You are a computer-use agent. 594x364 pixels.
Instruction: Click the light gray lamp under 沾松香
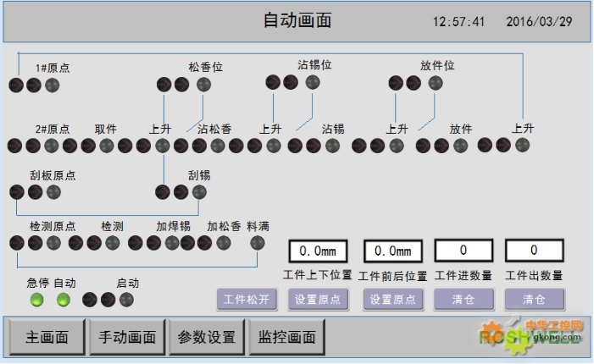pos(218,146)
